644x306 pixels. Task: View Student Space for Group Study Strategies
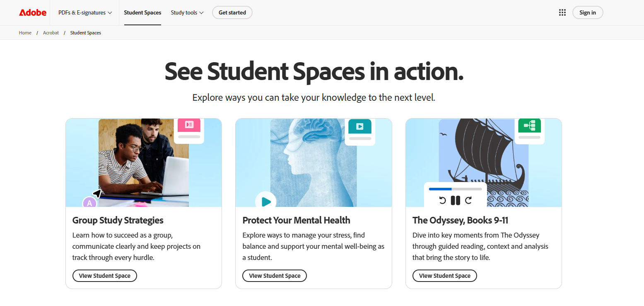click(x=105, y=276)
